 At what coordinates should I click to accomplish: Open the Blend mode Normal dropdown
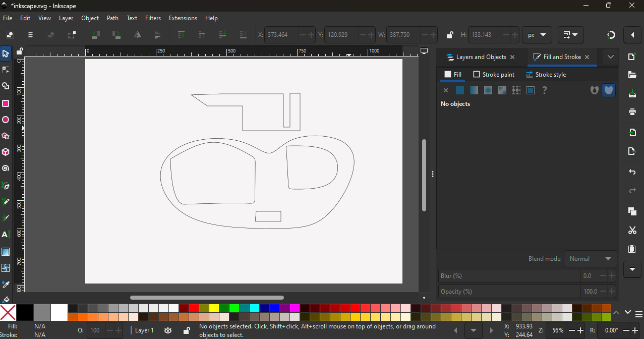590,259
